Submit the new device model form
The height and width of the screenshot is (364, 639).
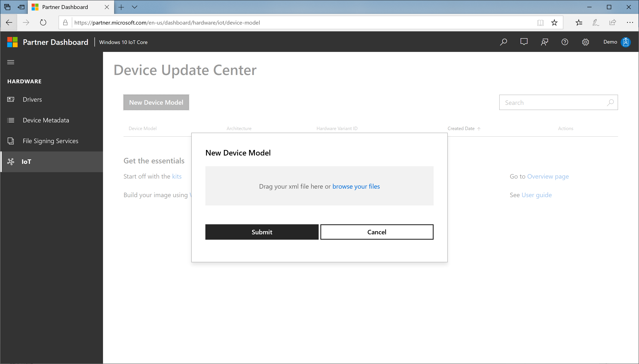(x=262, y=232)
